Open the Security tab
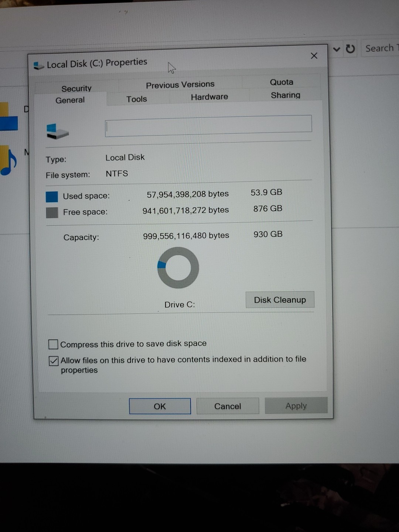The height and width of the screenshot is (532, 399). (x=76, y=88)
